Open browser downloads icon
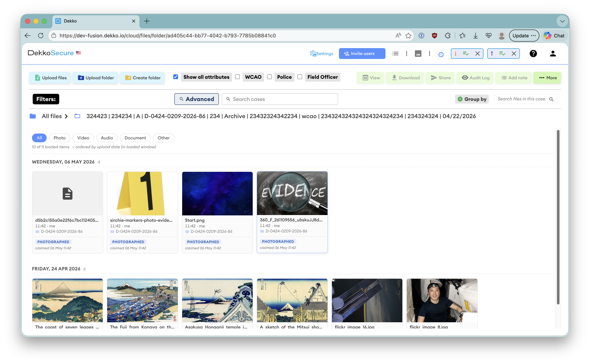Viewport: 590px width, 364px height. [475, 36]
